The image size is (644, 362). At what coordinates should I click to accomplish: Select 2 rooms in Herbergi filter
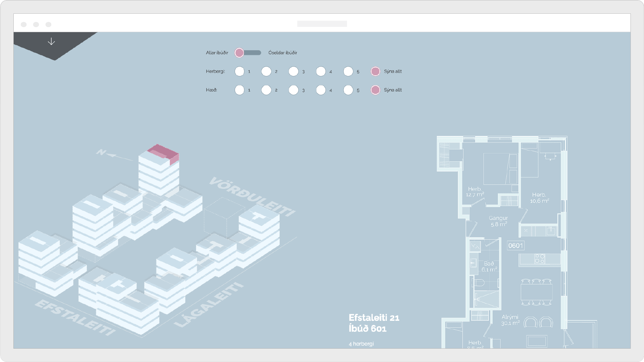pyautogui.click(x=266, y=71)
